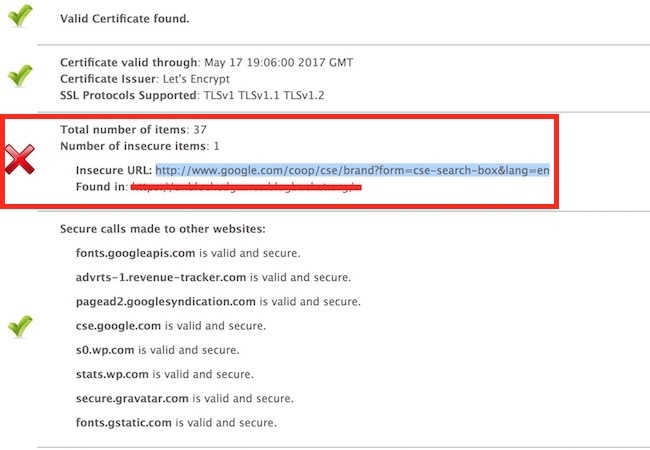
Task: Click the redacted Found in link
Action: [x=245, y=187]
